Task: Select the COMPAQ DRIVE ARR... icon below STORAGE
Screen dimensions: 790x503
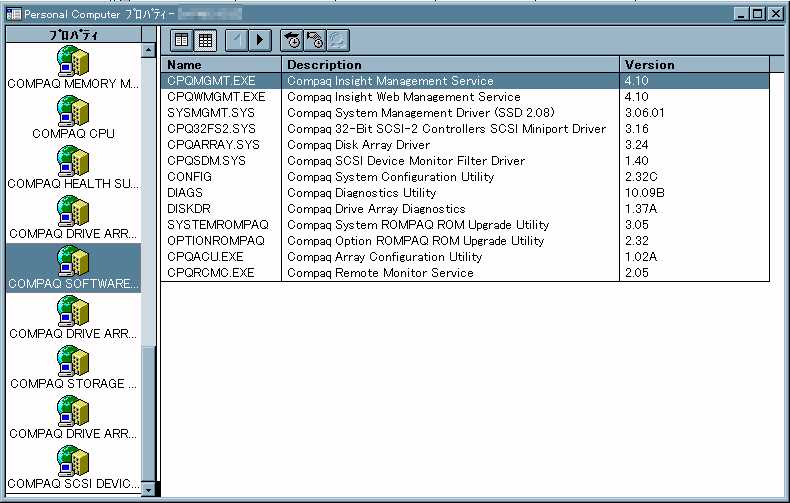Action: pyautogui.click(x=73, y=417)
